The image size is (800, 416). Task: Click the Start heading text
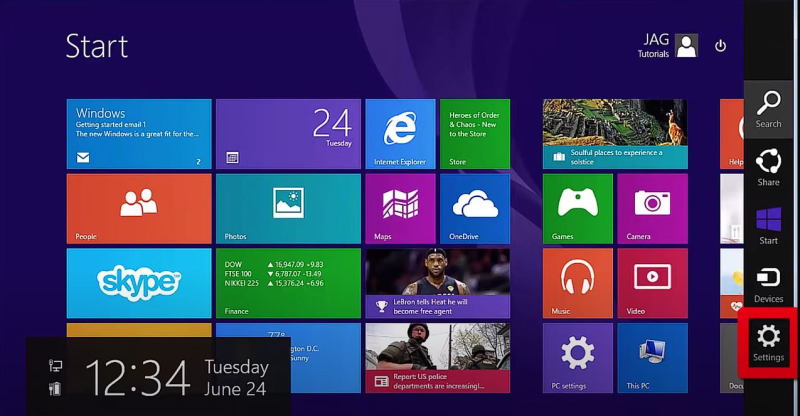coord(96,46)
